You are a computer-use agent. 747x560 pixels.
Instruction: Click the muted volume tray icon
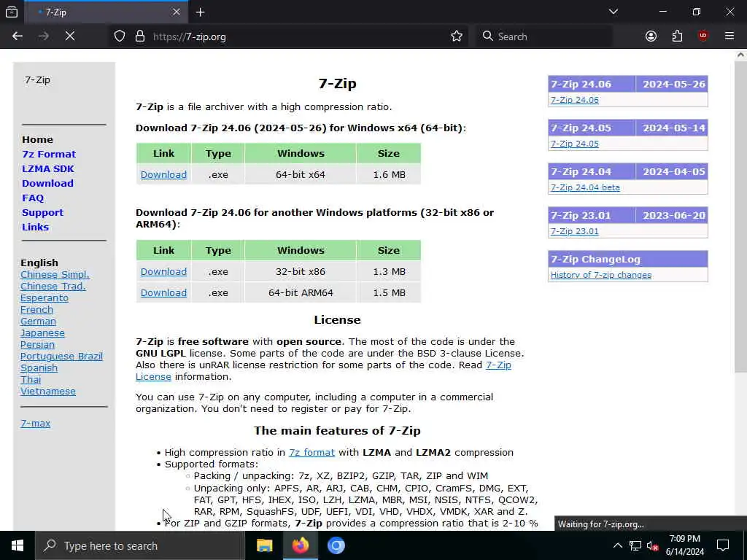(x=653, y=545)
